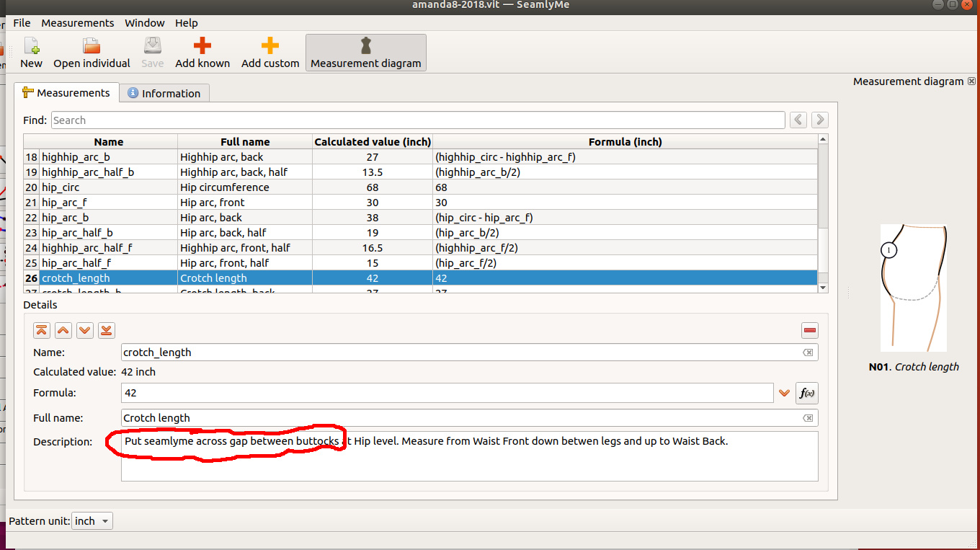Image resolution: width=980 pixels, height=550 pixels.
Task: Open the Pattern unit dropdown
Action: pos(92,521)
